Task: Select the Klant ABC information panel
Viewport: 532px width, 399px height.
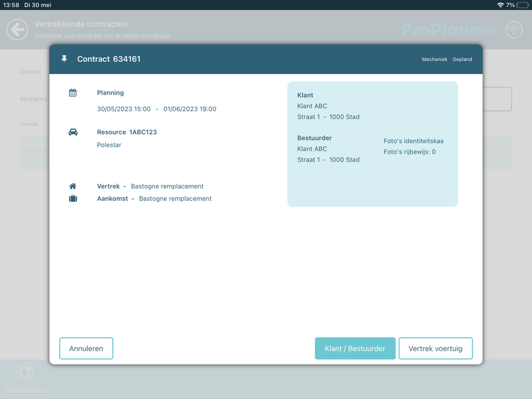Action: tap(373, 144)
